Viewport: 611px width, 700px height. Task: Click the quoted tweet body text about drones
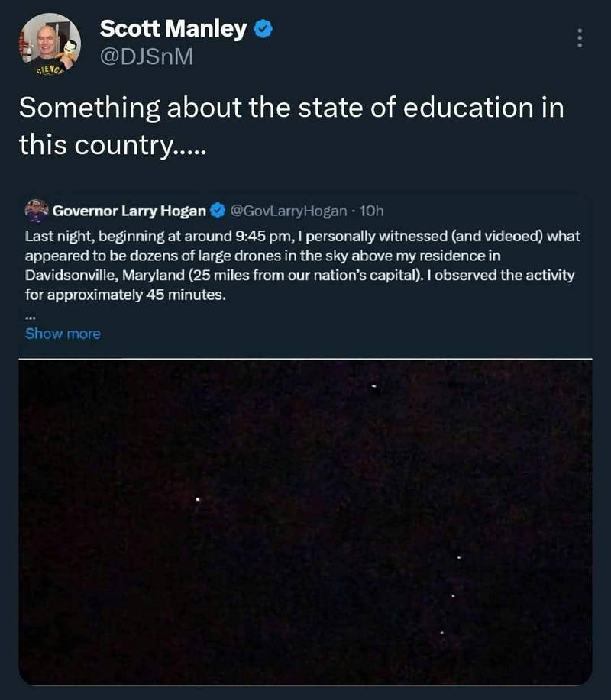pos(302,265)
